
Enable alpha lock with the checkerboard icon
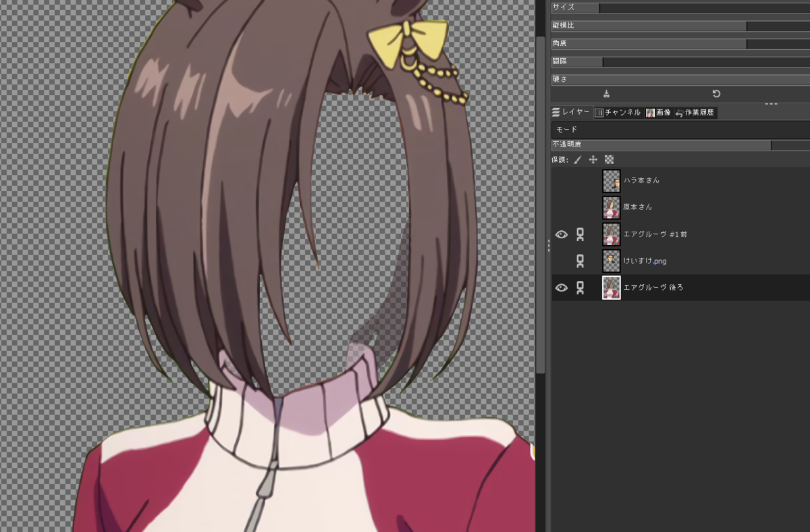click(609, 159)
